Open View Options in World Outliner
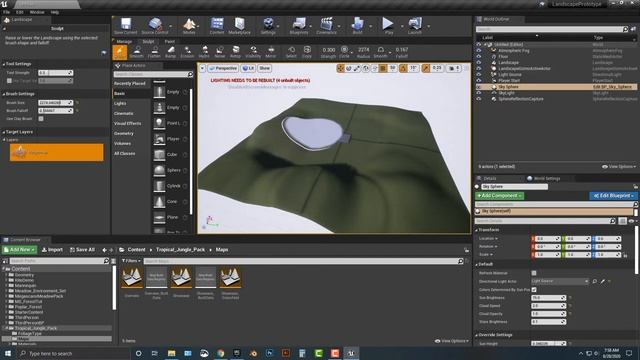 [619, 167]
